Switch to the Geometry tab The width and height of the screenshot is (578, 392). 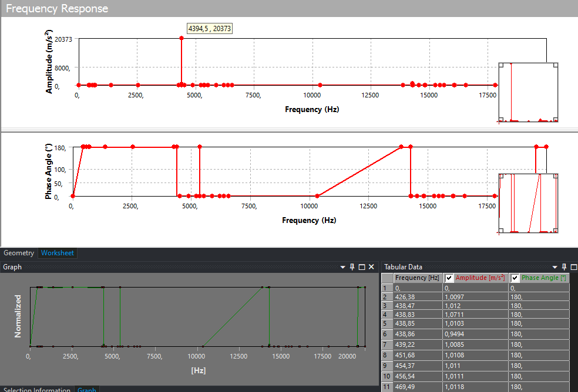(19, 253)
